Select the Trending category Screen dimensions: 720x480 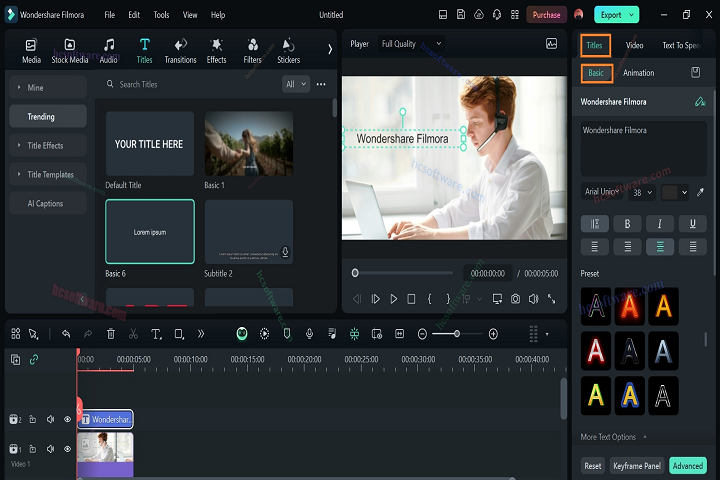(x=48, y=116)
